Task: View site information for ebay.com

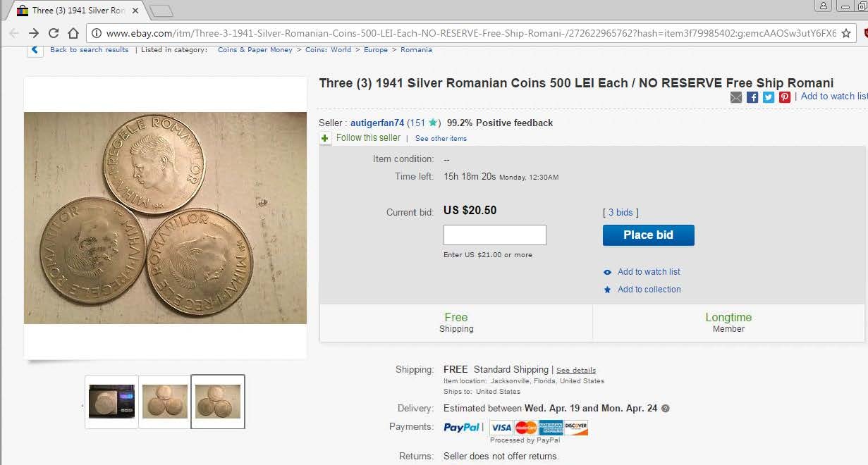Action: point(97,33)
